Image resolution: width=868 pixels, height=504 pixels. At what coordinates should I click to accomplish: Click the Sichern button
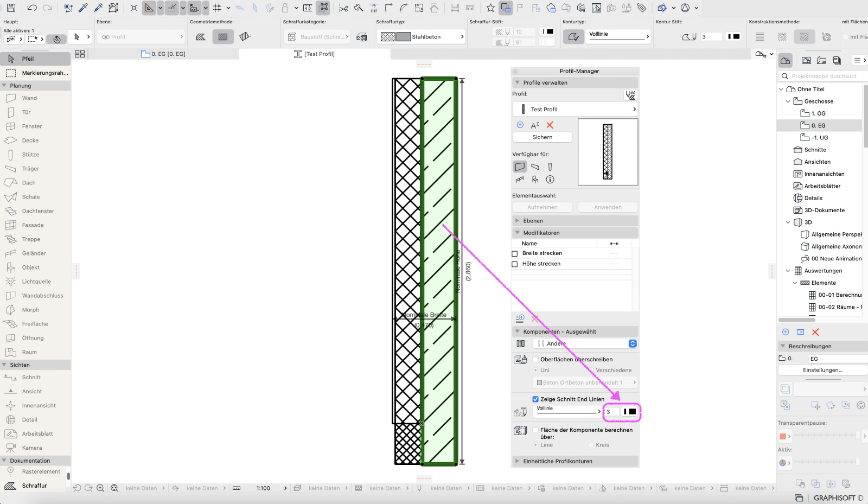point(542,137)
